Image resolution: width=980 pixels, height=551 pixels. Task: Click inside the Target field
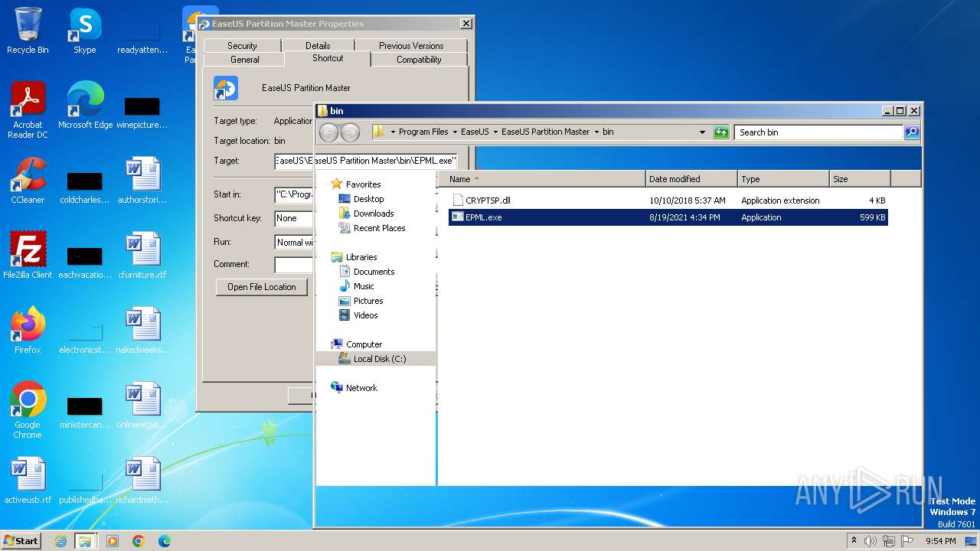click(x=366, y=161)
